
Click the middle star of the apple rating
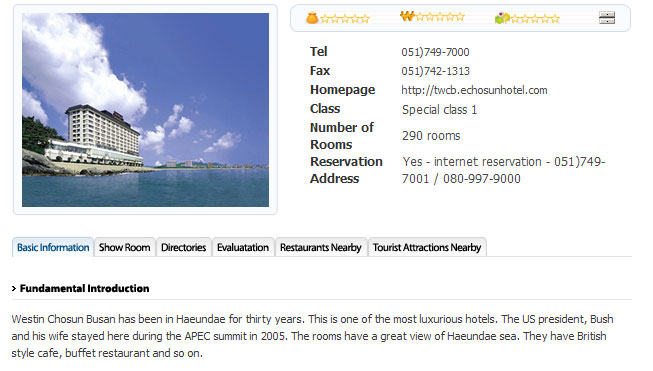[x=535, y=19]
